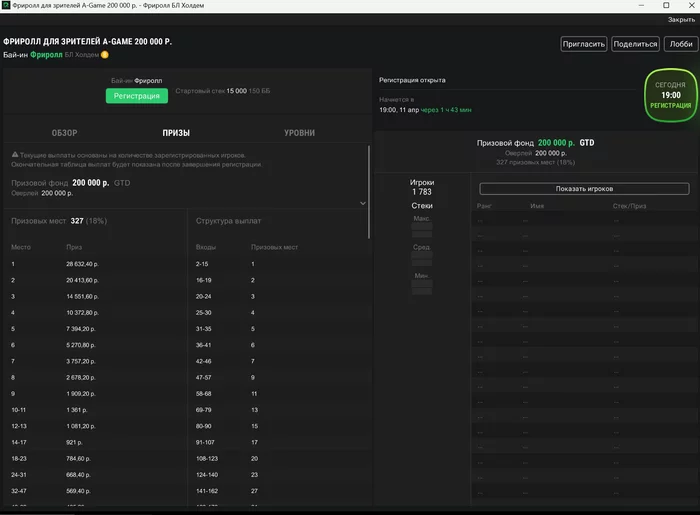Click the entries range 25-30

pyautogui.click(x=204, y=313)
